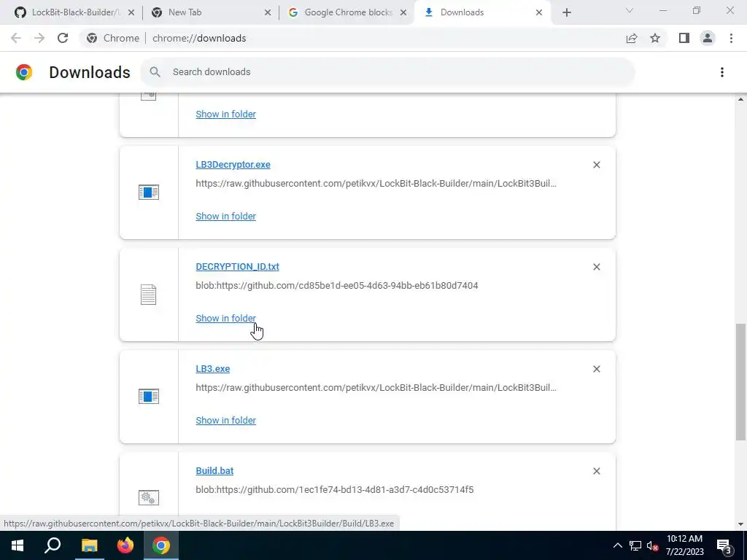This screenshot has width=747, height=560.
Task: Click the share page icon in address bar
Action: click(632, 38)
